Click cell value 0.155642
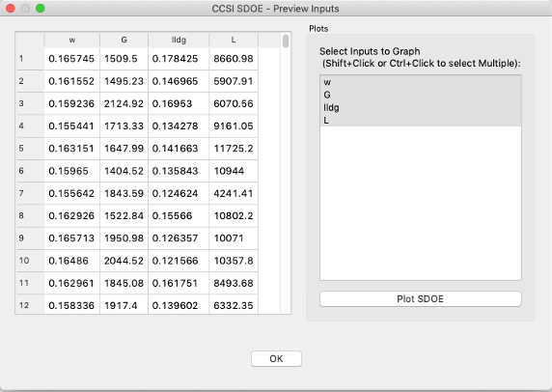 point(71,193)
